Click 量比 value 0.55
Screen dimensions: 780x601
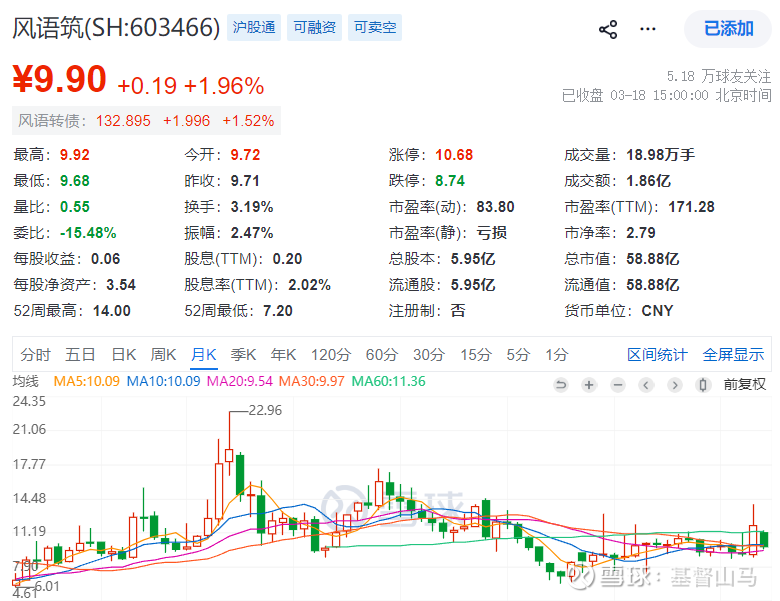[x=75, y=206]
